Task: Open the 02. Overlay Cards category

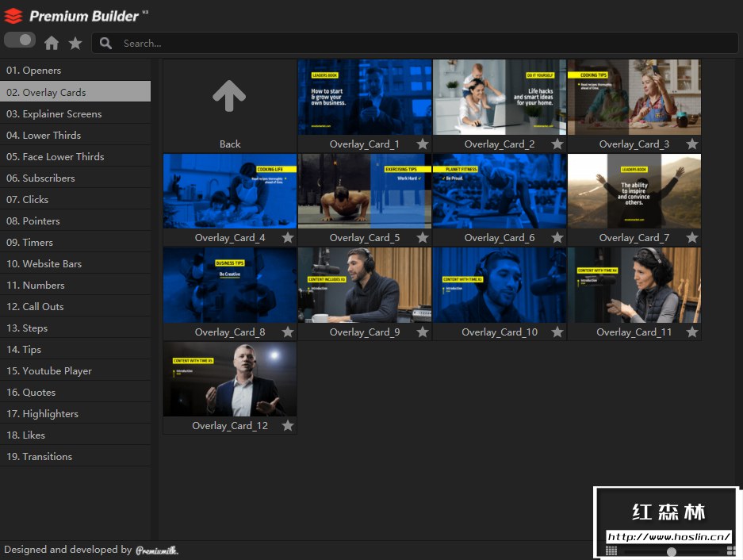Action: (x=75, y=92)
